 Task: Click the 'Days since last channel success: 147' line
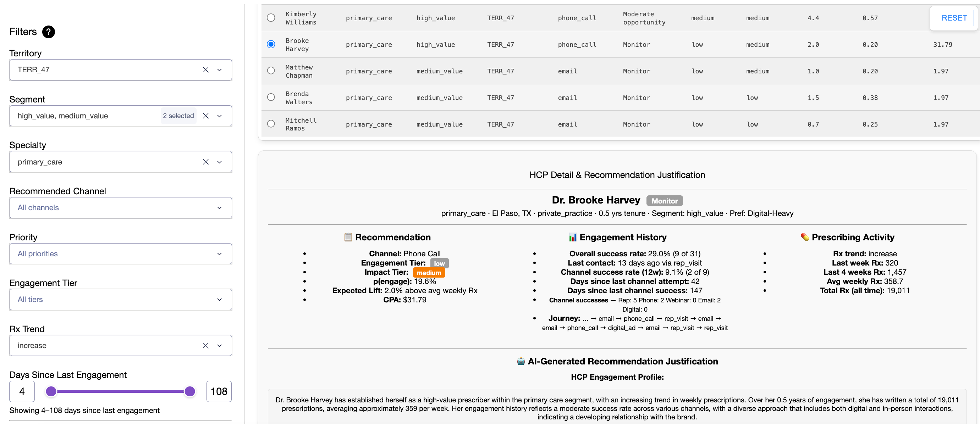click(634, 291)
